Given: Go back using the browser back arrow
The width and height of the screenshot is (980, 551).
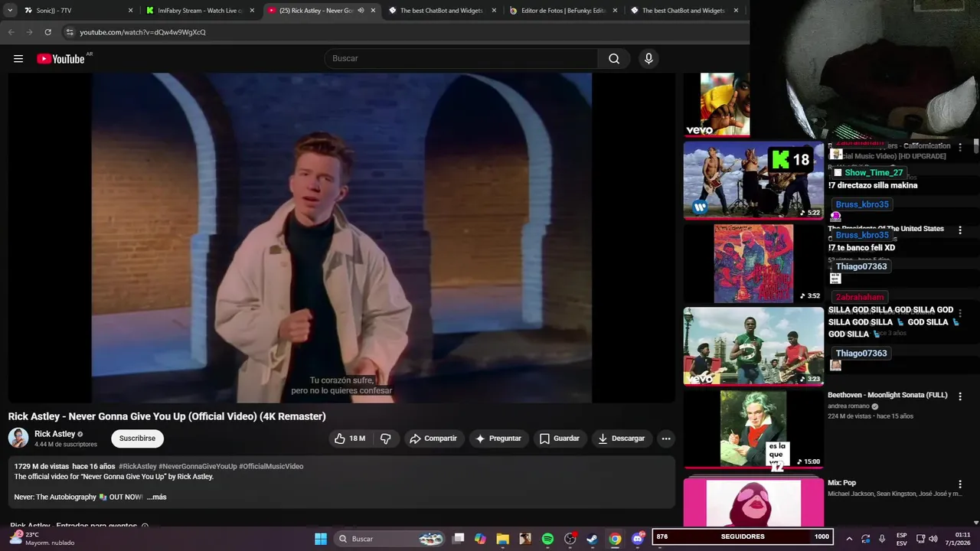Looking at the screenshot, I should point(11,32).
